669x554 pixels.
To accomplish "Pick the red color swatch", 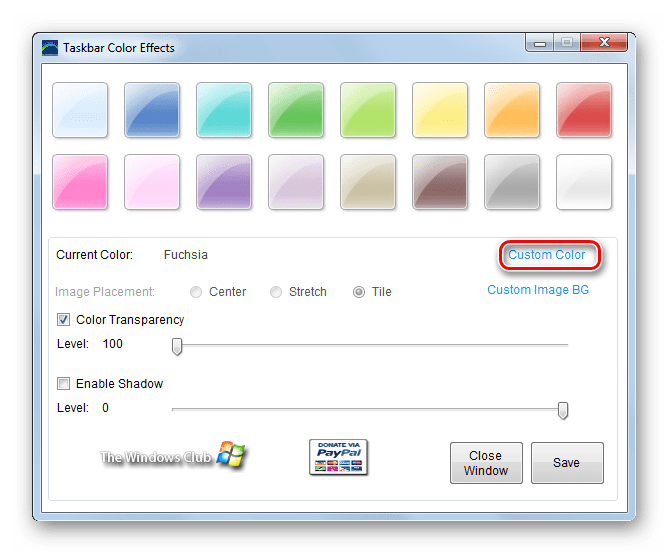I will click(x=584, y=110).
